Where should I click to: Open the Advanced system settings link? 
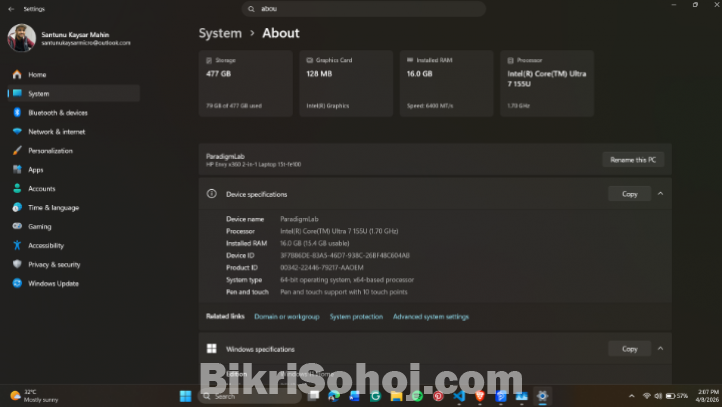(430, 316)
